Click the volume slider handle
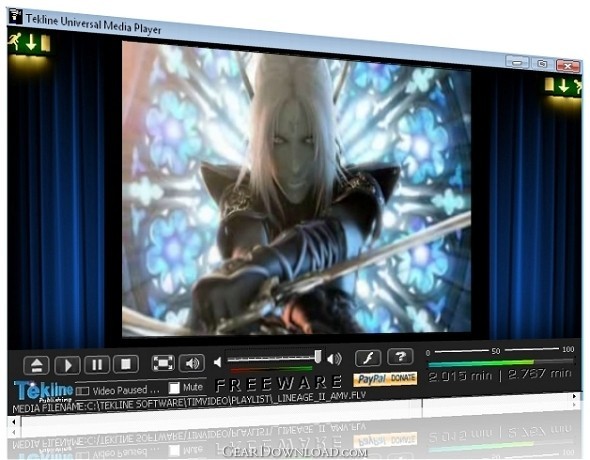The height and width of the screenshot is (460, 590). click(318, 356)
